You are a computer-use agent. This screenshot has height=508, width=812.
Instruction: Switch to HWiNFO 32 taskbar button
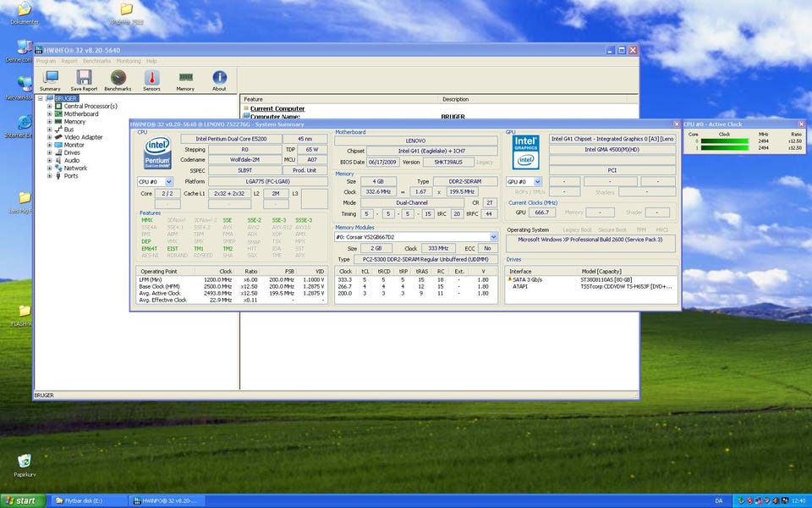pyautogui.click(x=167, y=500)
